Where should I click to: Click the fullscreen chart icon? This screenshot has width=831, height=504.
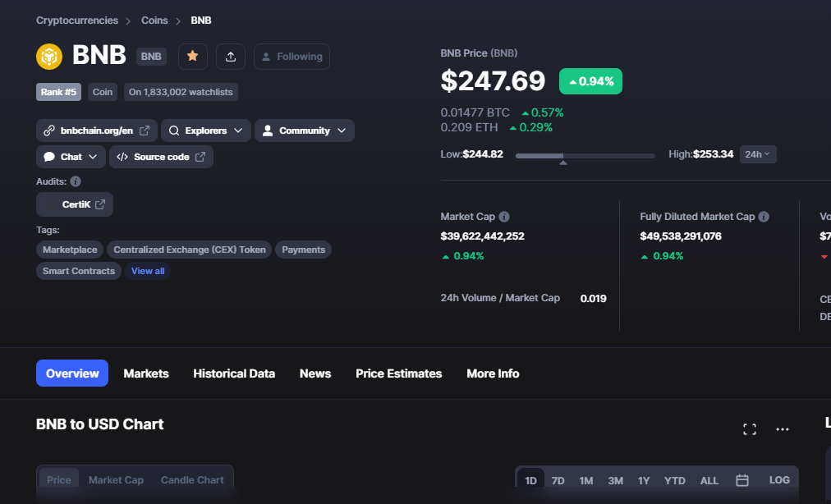750,429
